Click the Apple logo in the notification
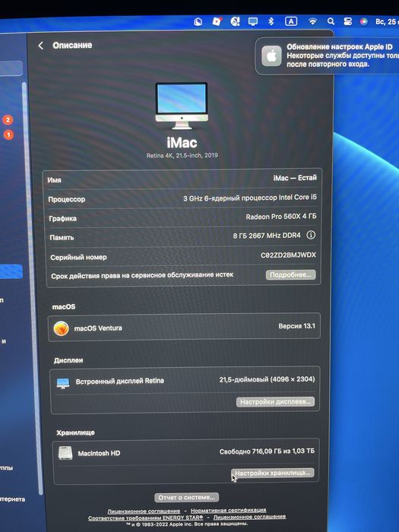This screenshot has width=399, height=532. (271, 56)
